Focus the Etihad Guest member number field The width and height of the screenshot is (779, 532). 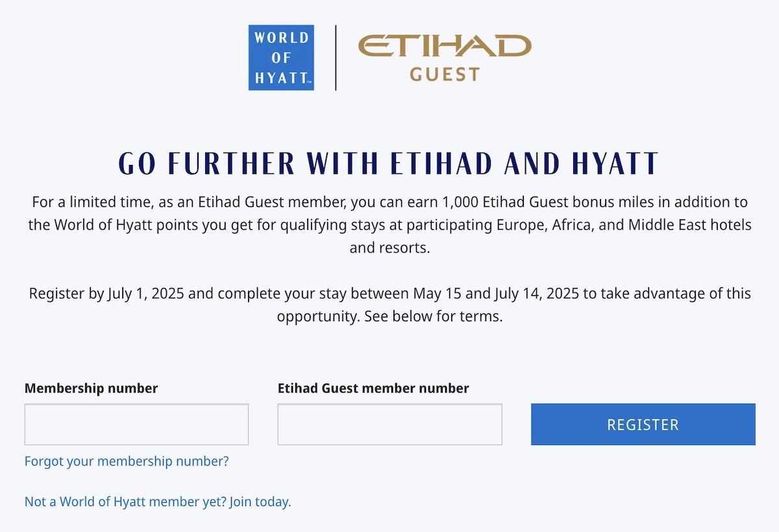coord(389,424)
